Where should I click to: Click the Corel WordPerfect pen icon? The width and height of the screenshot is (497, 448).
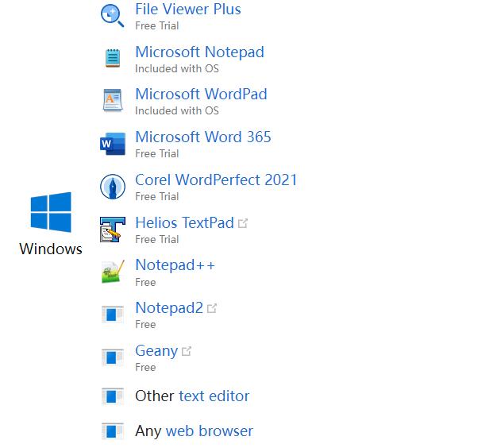point(113,187)
